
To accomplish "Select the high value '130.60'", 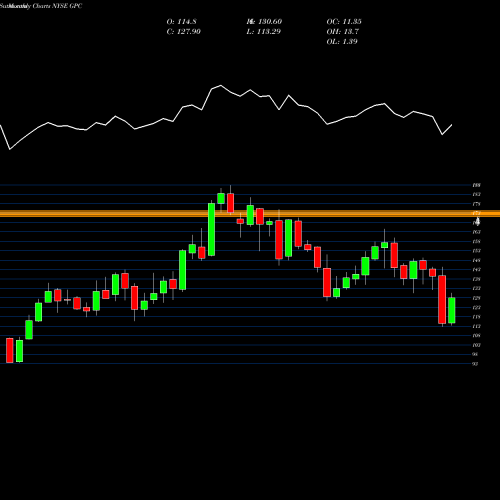I will tap(270, 22).
